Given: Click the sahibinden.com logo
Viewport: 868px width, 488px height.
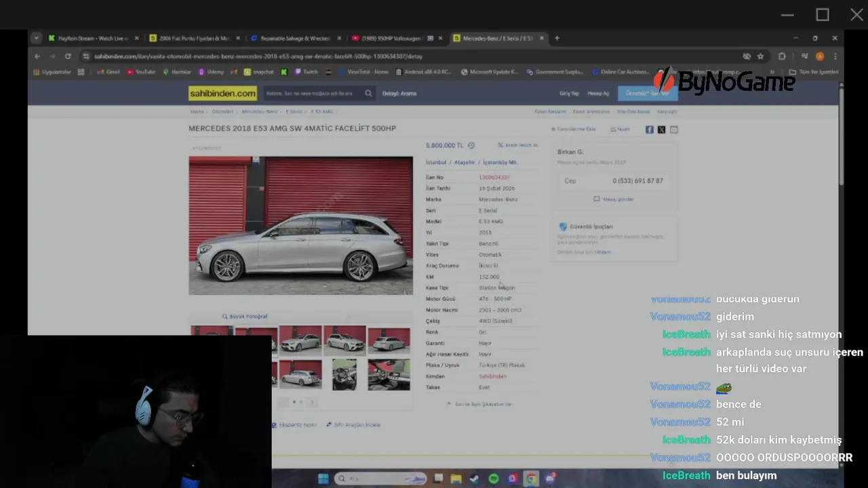Looking at the screenshot, I should [222, 94].
